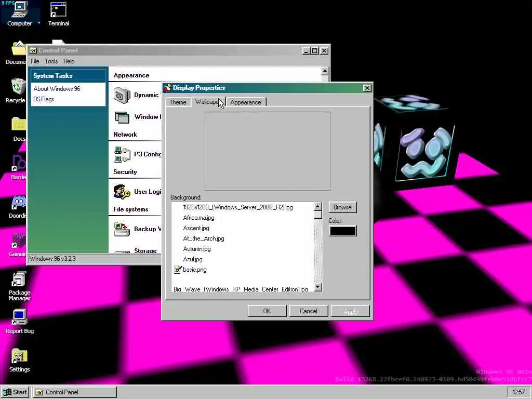Switch to the Theme tab
The image size is (532, 399).
[178, 102]
